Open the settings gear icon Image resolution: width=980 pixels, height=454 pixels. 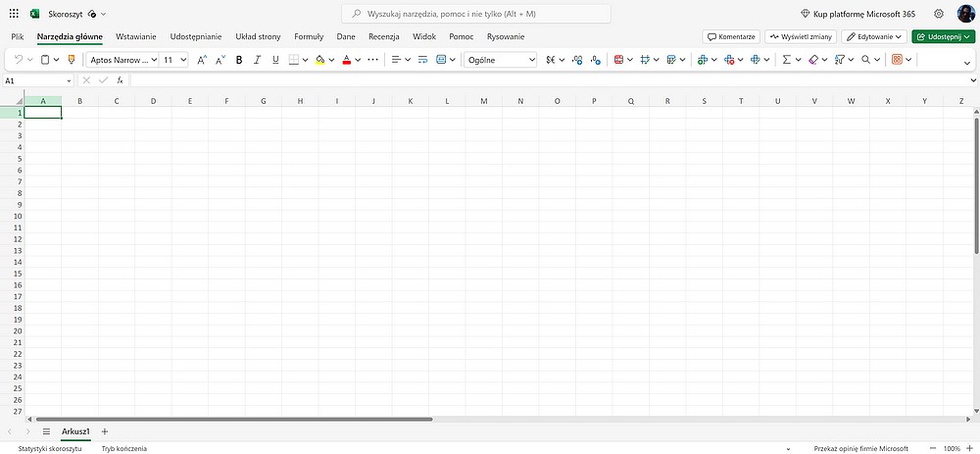(939, 14)
